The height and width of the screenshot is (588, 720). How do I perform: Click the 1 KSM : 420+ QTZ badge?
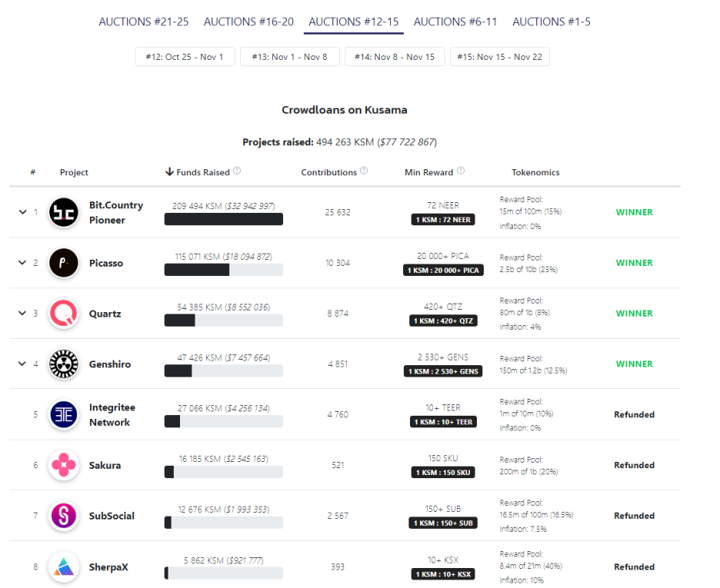click(443, 321)
